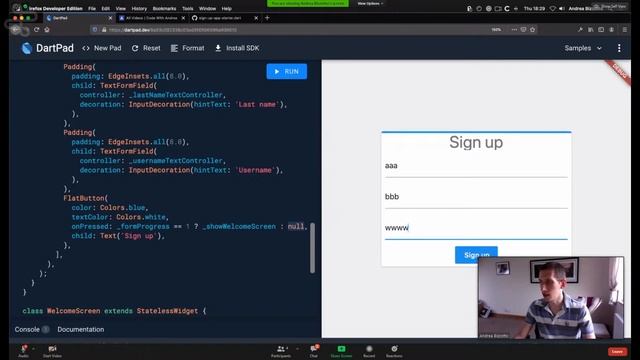Image resolution: width=640 pixels, height=360 pixels.
Task: Click '_lastNameTextController' in the code
Action: pos(176,95)
